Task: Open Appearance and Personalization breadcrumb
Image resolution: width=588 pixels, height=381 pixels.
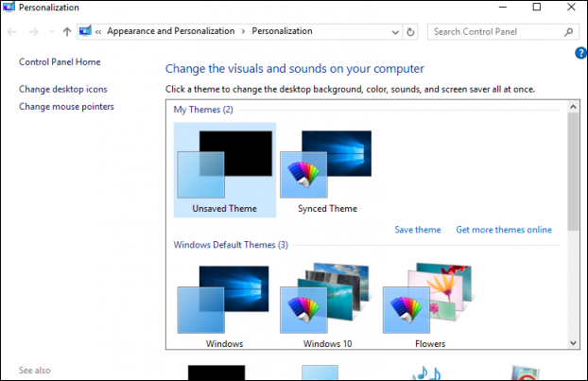Action: (170, 31)
